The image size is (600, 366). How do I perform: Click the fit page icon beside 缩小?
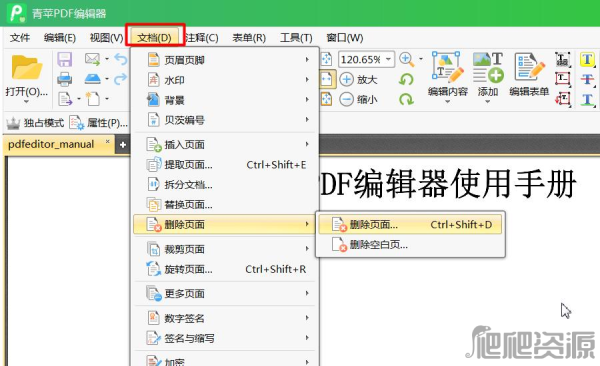(x=327, y=100)
